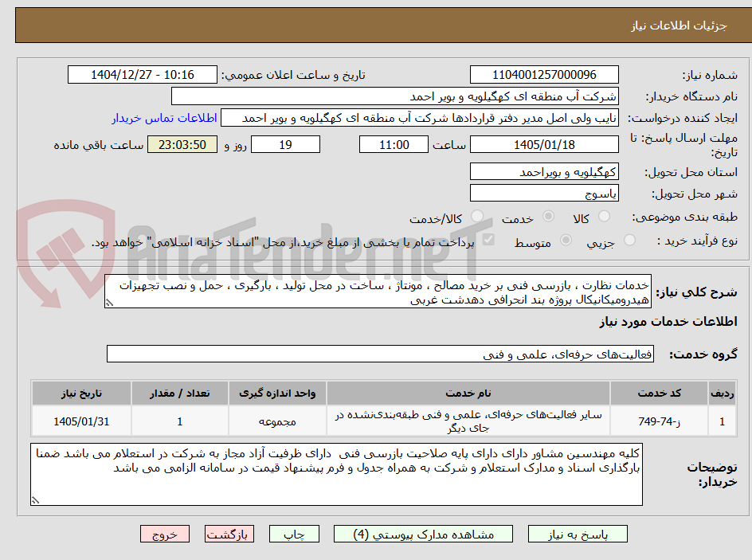Screen dimensions: 752x560
Task: Click the پاسخ به نیاز button
Action: pos(578,534)
